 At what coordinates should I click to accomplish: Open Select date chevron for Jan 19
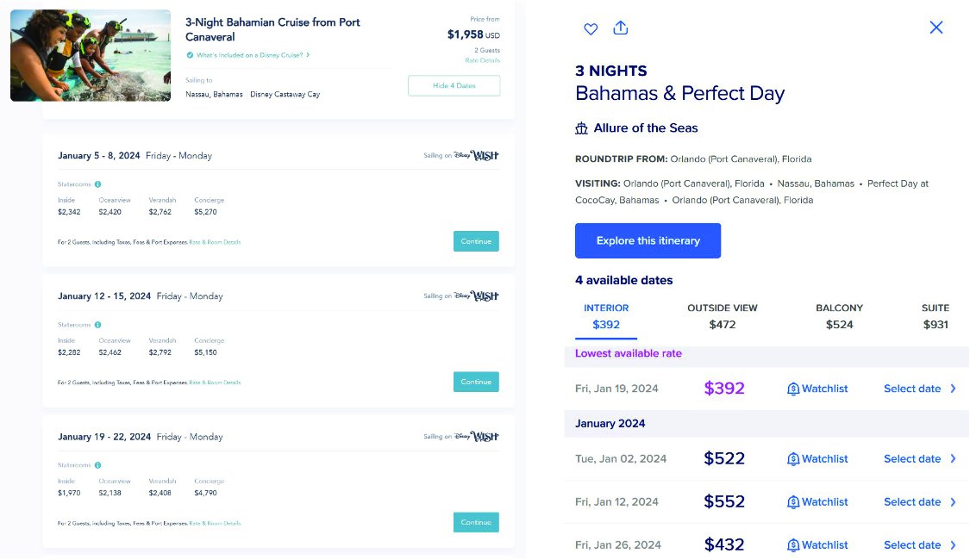[x=954, y=389]
